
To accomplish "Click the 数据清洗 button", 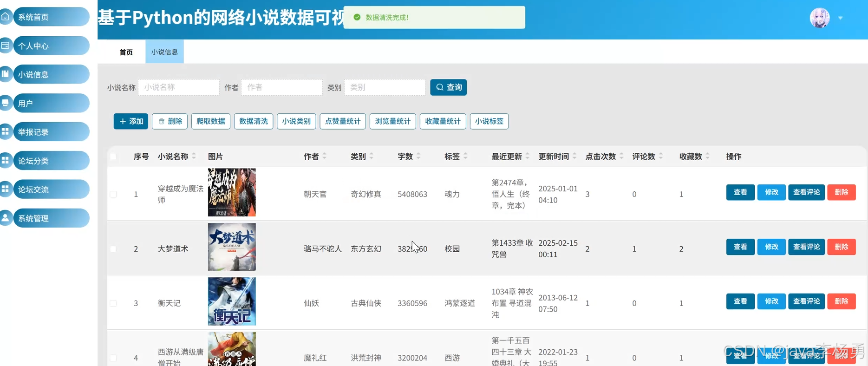I will pos(254,121).
